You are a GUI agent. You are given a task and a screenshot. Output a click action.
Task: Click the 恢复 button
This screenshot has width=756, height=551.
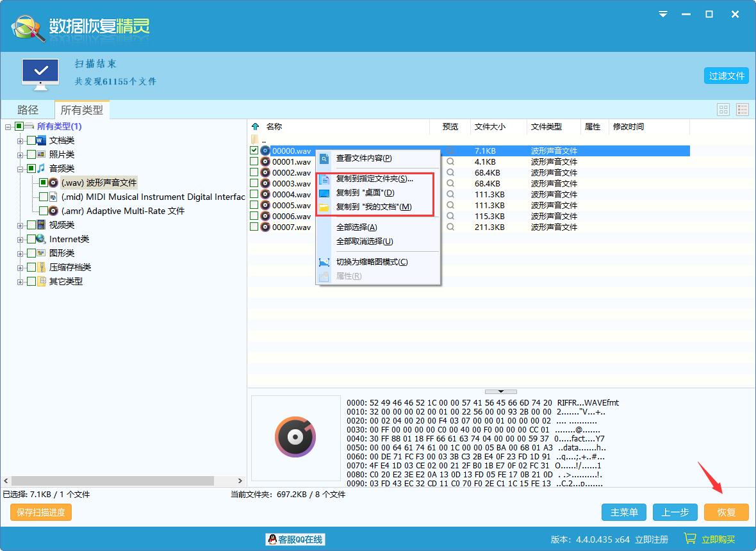coord(726,512)
